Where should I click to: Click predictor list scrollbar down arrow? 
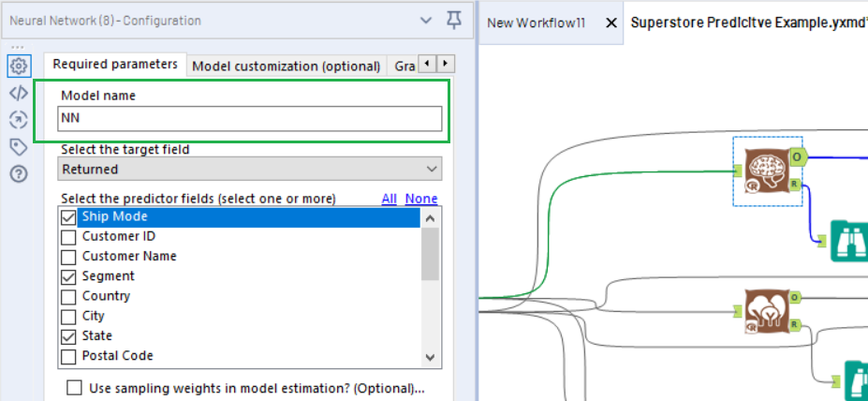(430, 357)
